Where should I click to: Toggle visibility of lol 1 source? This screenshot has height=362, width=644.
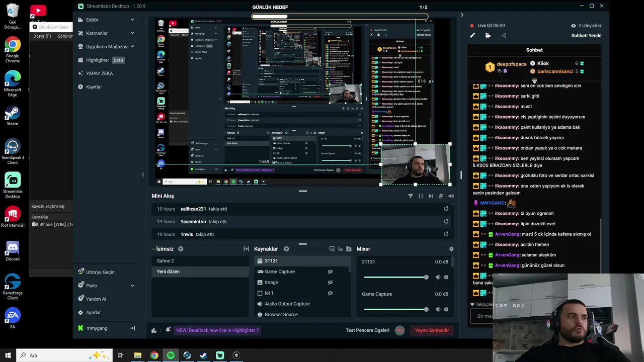(330, 293)
